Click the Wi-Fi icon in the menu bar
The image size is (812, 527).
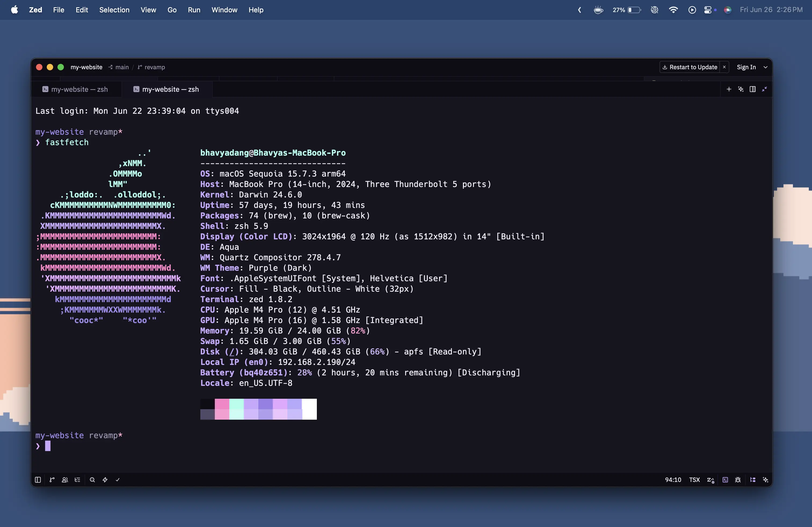(673, 10)
